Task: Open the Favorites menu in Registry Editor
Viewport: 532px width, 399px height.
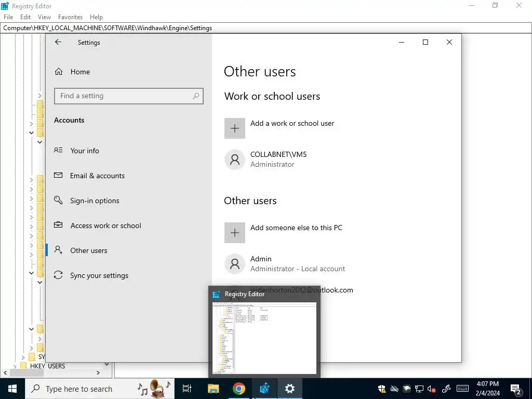Action: pos(70,17)
